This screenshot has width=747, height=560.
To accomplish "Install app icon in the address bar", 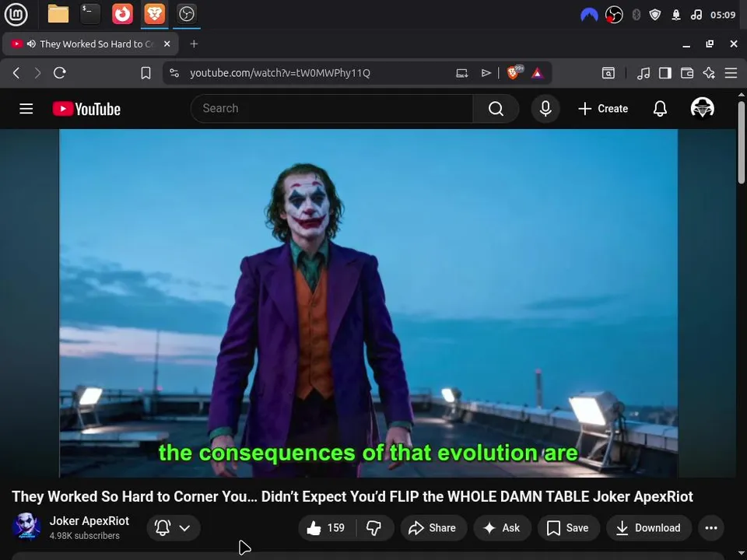I will [461, 73].
